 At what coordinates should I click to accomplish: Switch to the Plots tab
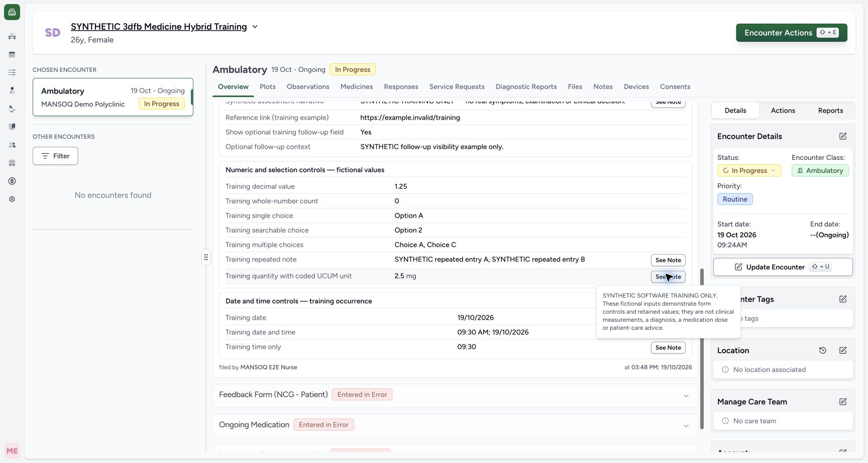point(268,86)
